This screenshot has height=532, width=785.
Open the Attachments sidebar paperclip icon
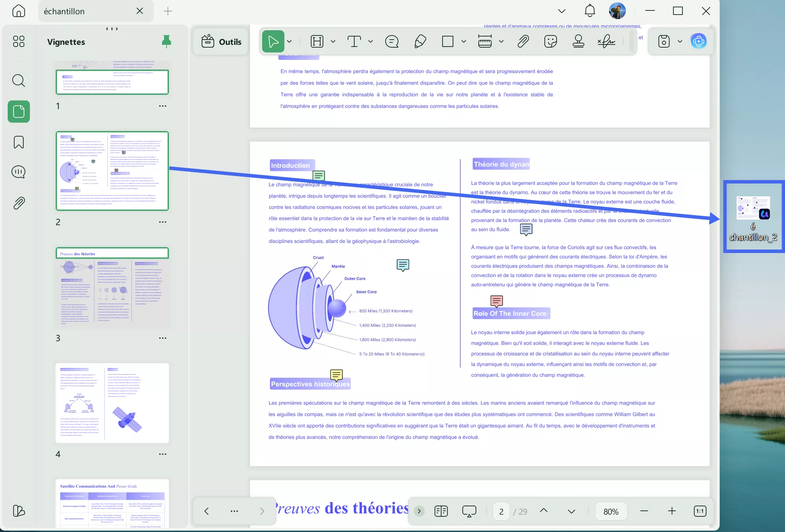pyautogui.click(x=19, y=203)
